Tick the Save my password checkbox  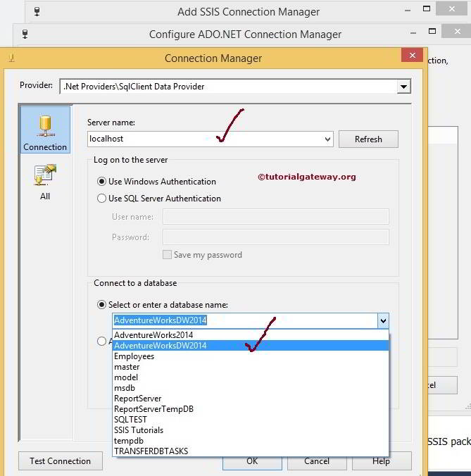(x=167, y=255)
